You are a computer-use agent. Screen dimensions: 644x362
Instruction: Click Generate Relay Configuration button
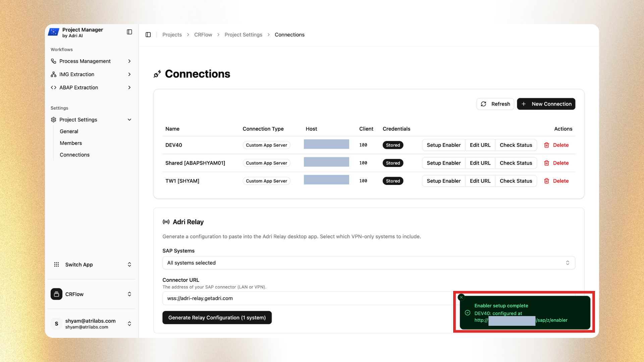[217, 317]
